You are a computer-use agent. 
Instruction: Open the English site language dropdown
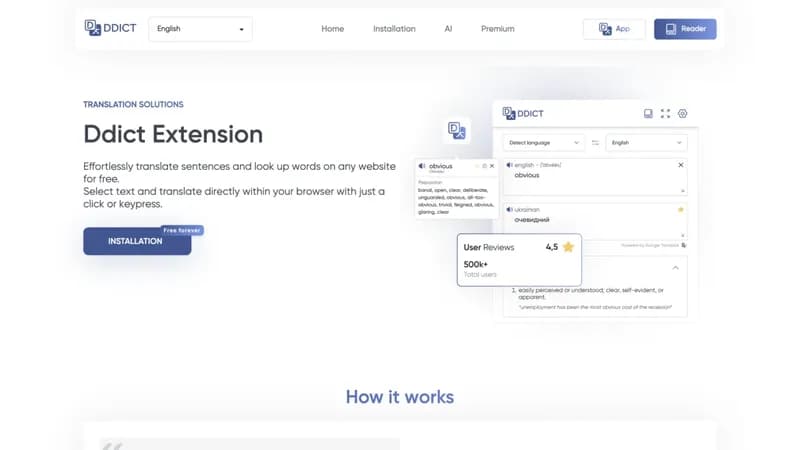[x=201, y=29]
